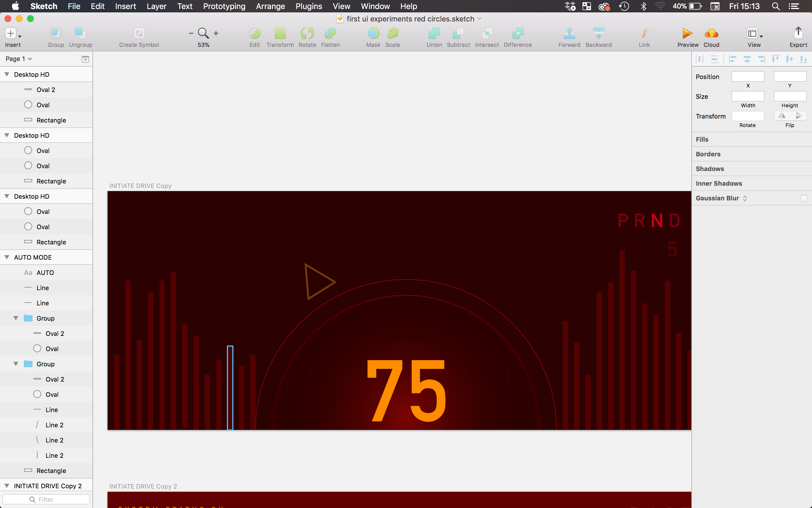Screen dimensions: 812x508
Task: Select the AUTO text layer
Action: (x=46, y=272)
